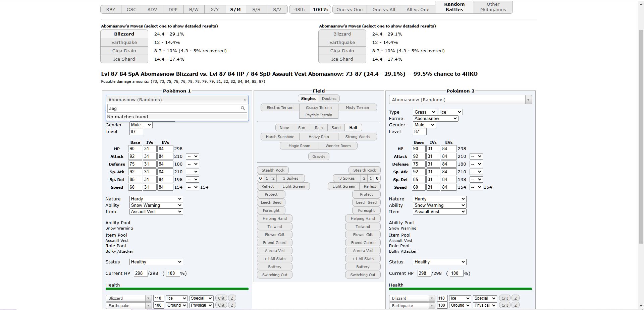
Task: Expand Pokémon 2 Item dropdown
Action: tap(439, 211)
